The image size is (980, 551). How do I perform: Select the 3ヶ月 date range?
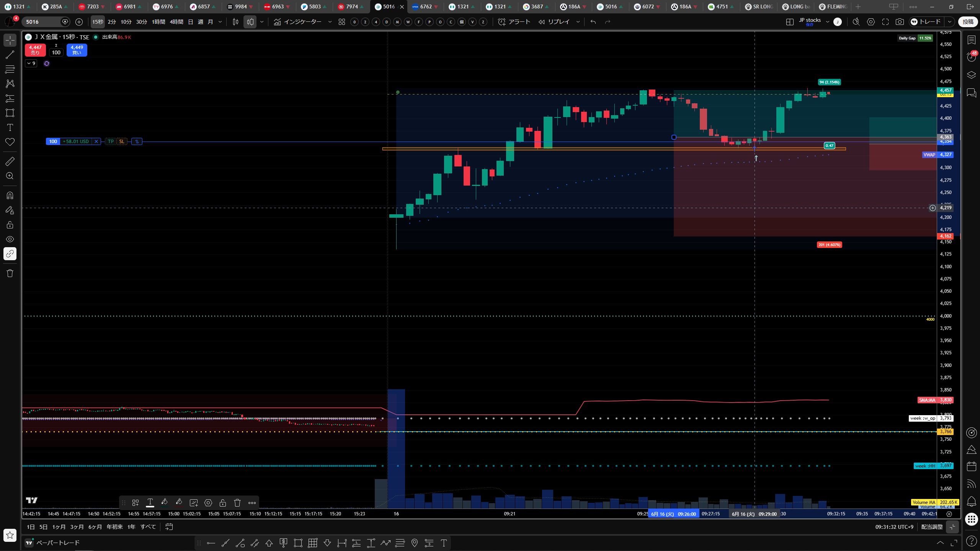coord(77,527)
